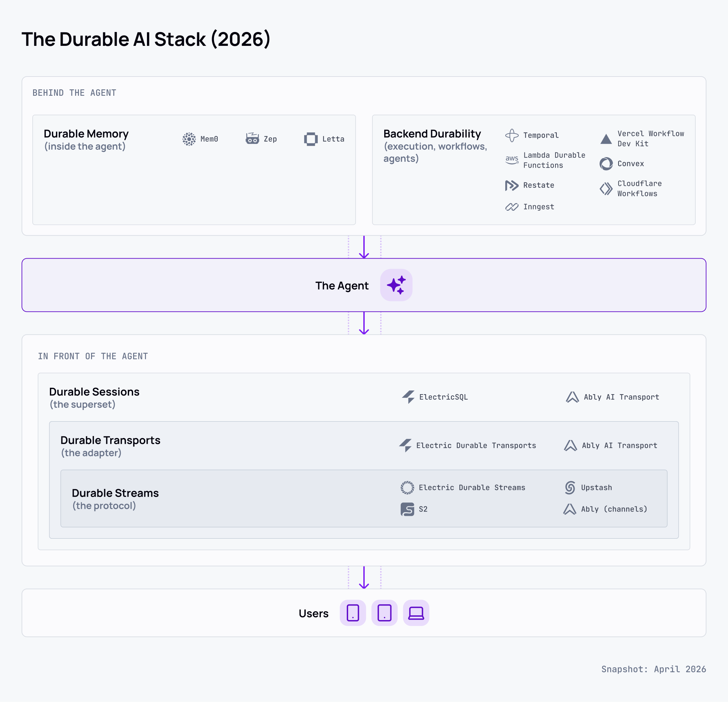The image size is (728, 702).
Task: Click the ElectricSQL bolt icon
Action: [408, 397]
